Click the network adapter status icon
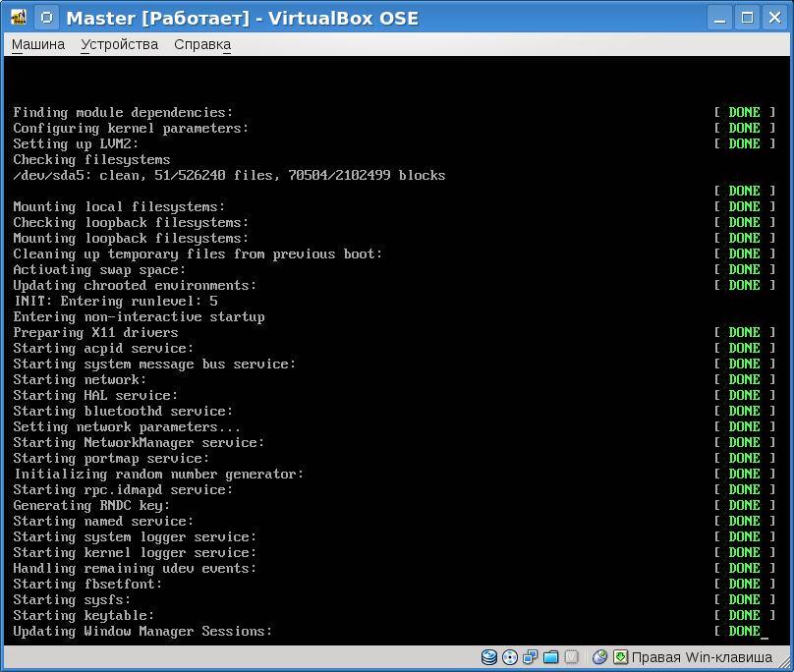This screenshot has height=672, width=794. [x=531, y=657]
